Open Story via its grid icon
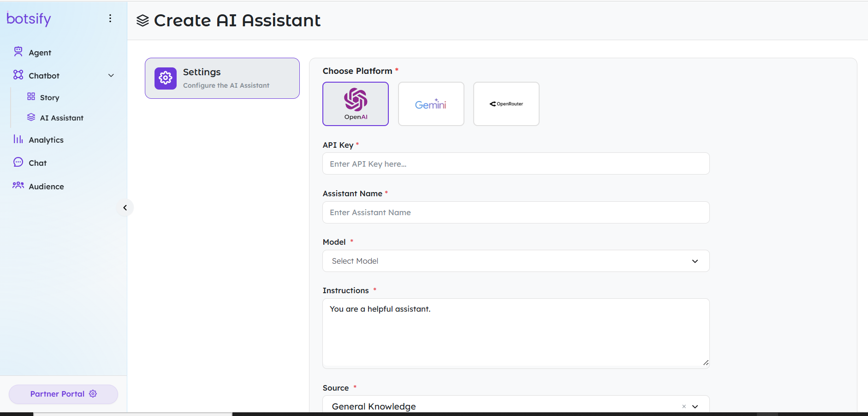 coord(31,97)
